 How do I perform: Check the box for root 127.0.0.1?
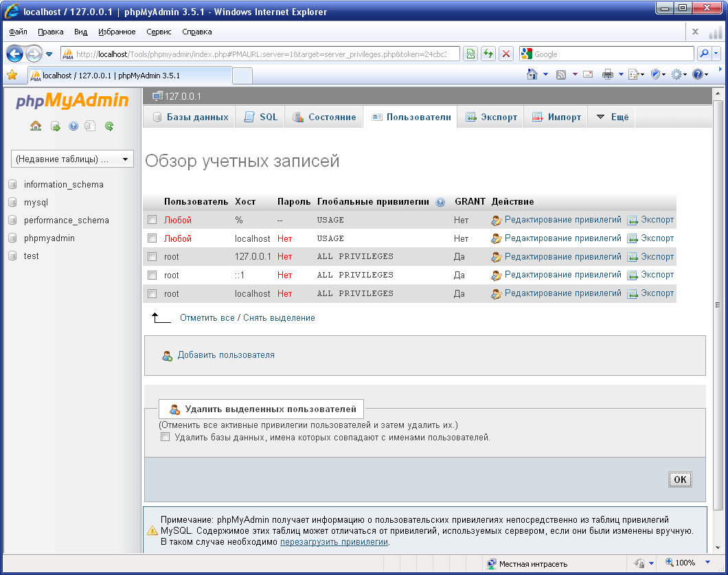152,256
